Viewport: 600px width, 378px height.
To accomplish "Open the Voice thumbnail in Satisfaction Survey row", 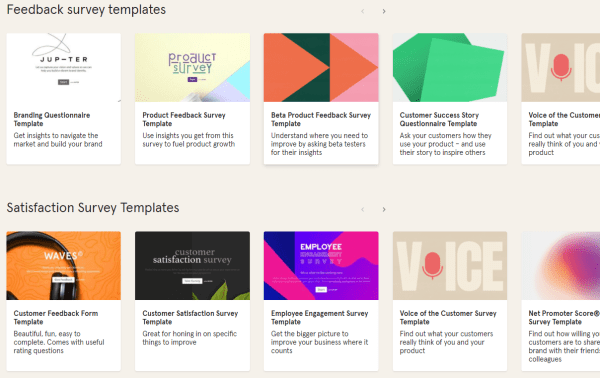I will [x=450, y=266].
